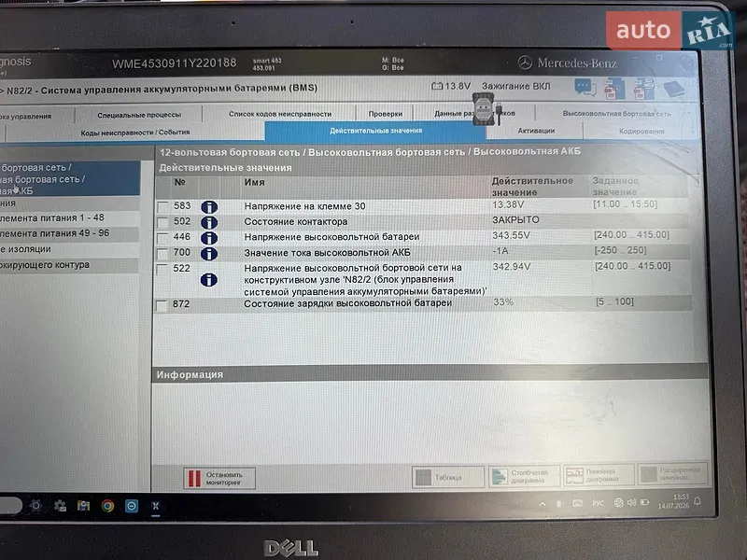Switch view to Столбчатая диаграмма
Image resolution: width=747 pixels, height=560 pixels.
pyautogui.click(x=524, y=476)
